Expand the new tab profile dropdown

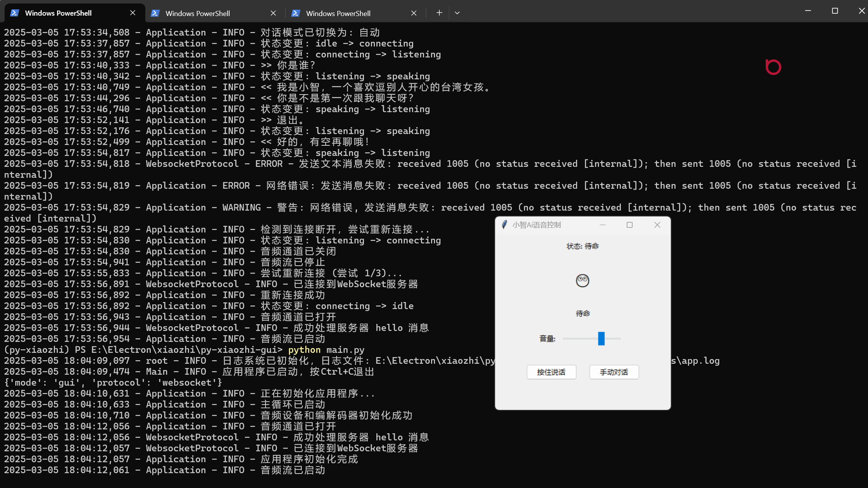coord(457,13)
